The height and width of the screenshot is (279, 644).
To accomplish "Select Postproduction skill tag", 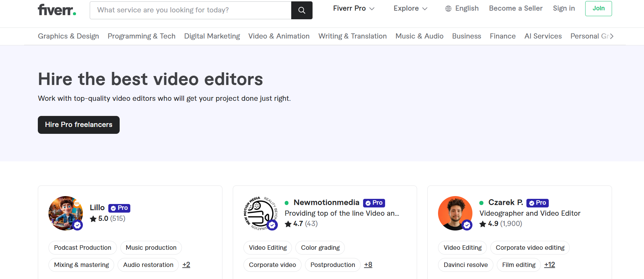I will (x=333, y=265).
